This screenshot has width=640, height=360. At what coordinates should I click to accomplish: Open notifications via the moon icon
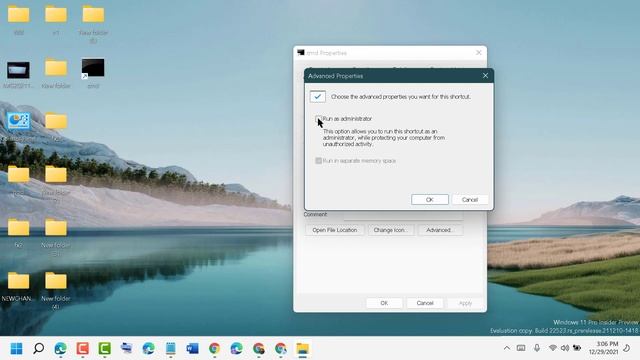(626, 348)
